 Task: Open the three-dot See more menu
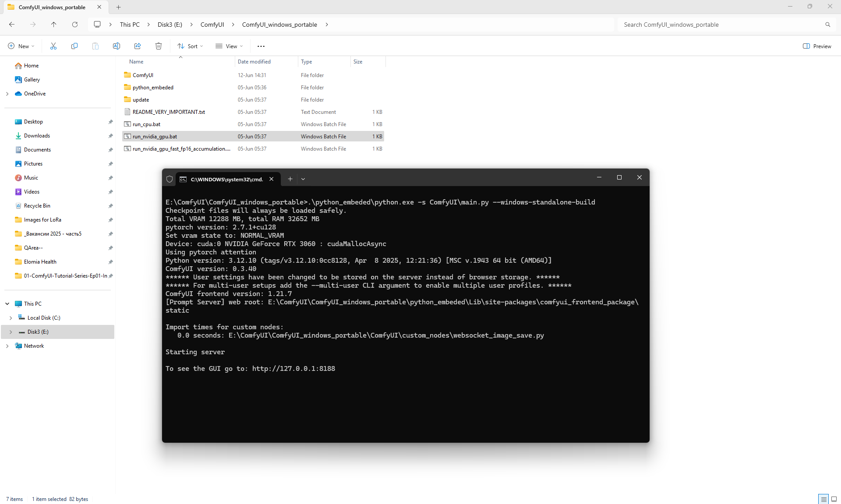click(x=261, y=46)
